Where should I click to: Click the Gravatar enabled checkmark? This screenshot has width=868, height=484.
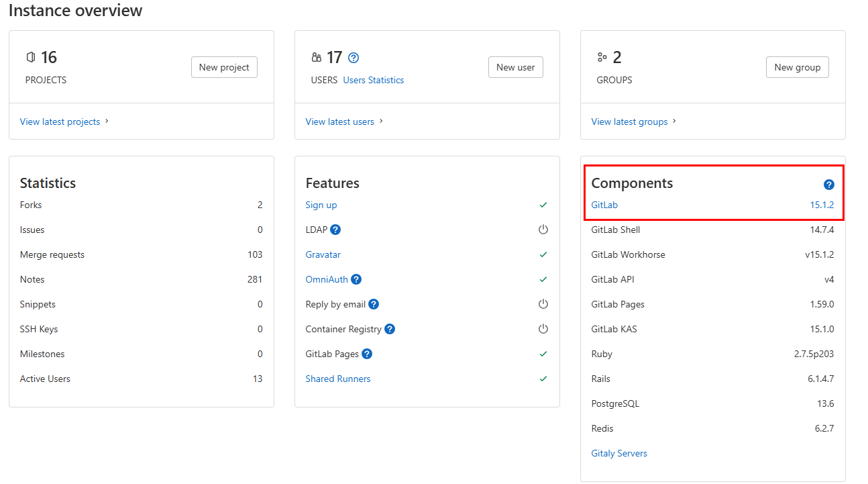tap(543, 254)
